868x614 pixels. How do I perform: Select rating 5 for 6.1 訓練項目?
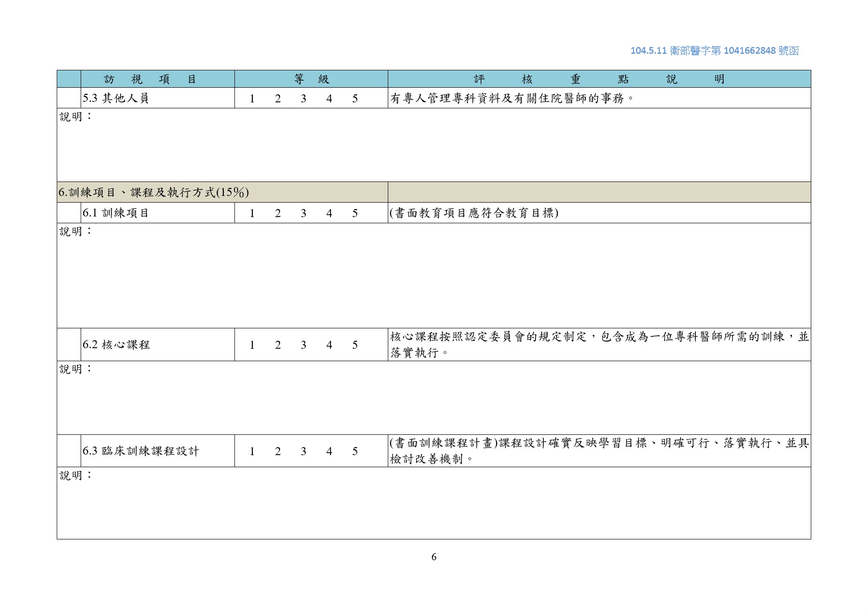coord(355,213)
